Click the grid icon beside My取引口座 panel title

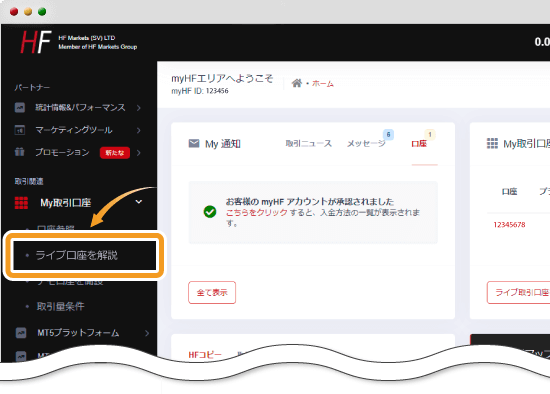(x=492, y=143)
